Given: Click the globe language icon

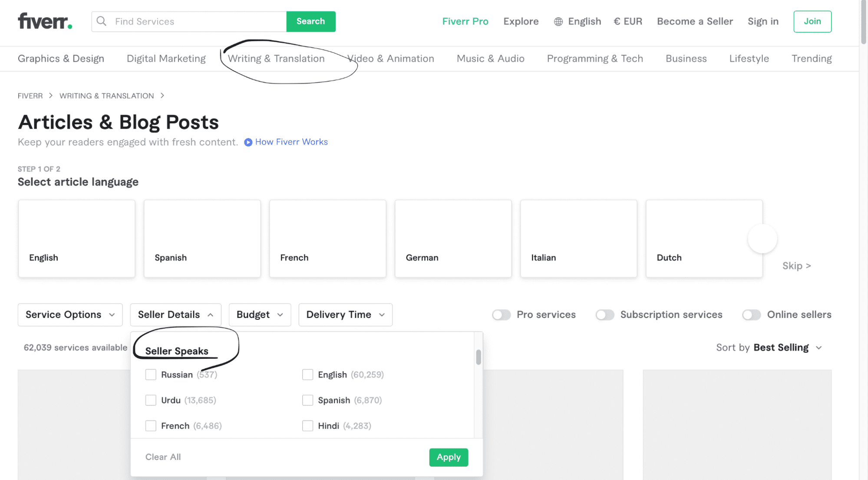Looking at the screenshot, I should click(558, 22).
